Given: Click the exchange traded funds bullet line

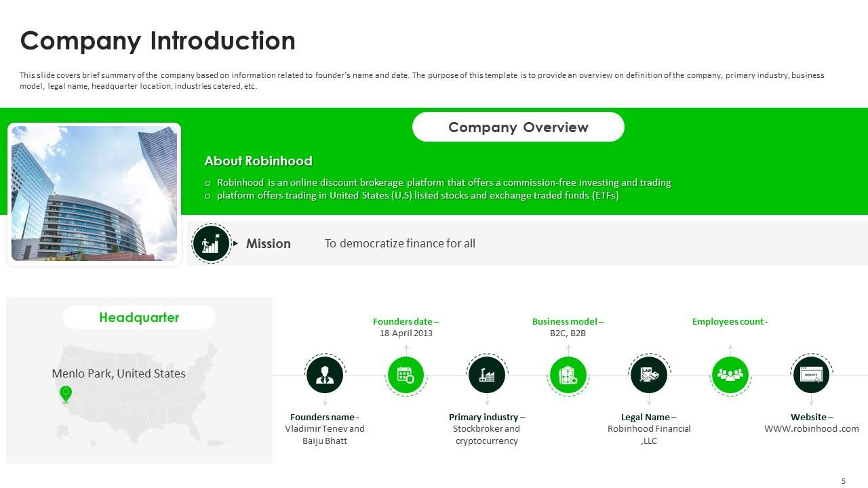Looking at the screenshot, I should [418, 196].
